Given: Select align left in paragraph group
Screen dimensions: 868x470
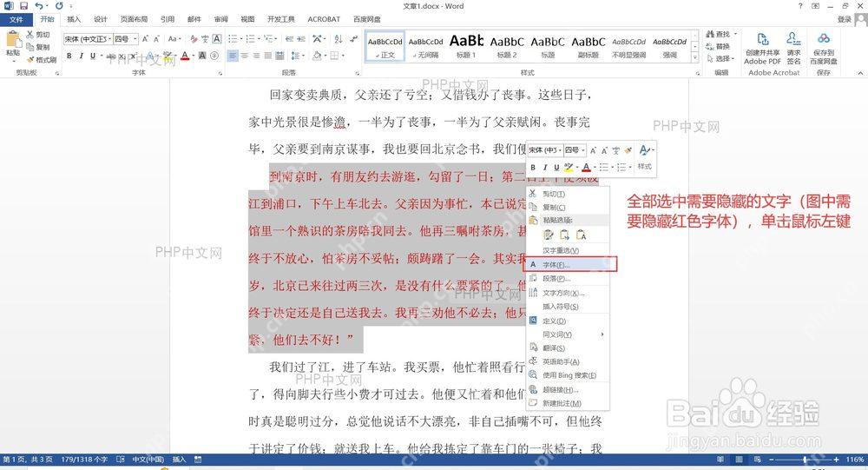Looking at the screenshot, I should click(233, 56).
